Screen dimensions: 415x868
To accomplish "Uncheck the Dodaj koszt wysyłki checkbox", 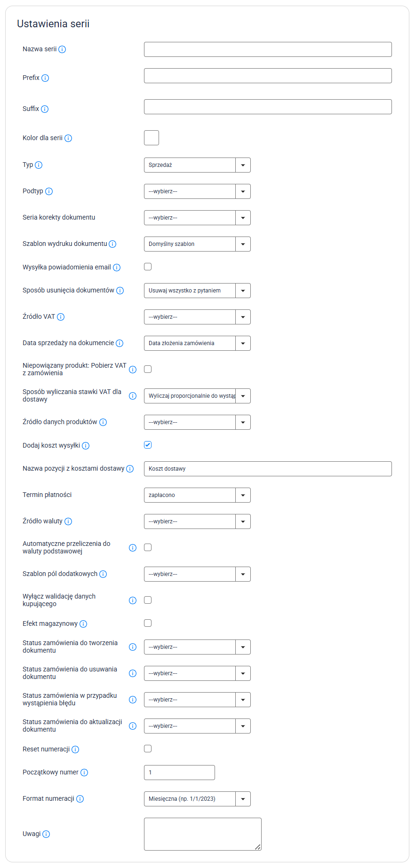I will (148, 445).
